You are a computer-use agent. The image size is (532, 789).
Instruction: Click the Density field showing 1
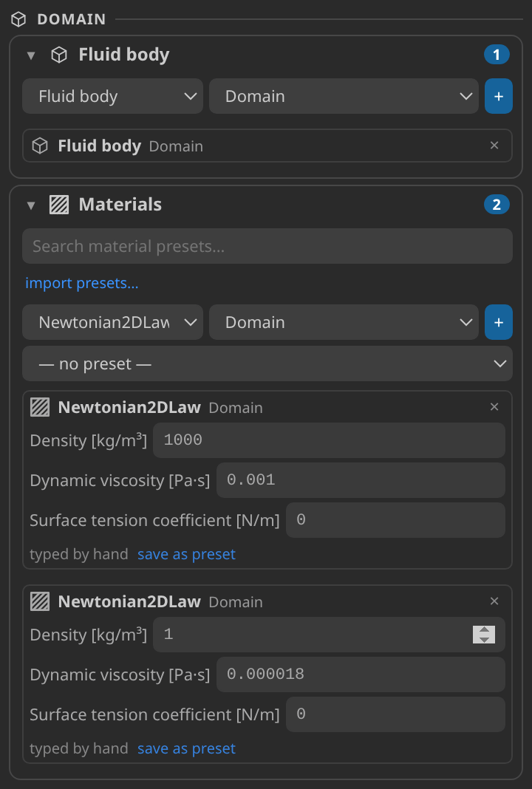point(329,635)
